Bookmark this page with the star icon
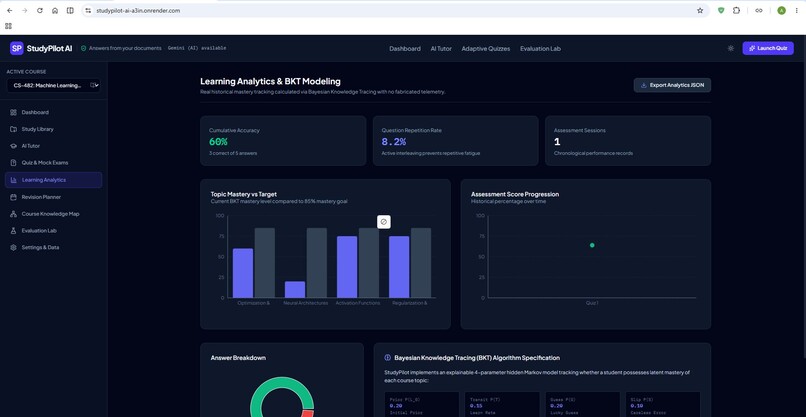806x417 pixels. coord(700,10)
